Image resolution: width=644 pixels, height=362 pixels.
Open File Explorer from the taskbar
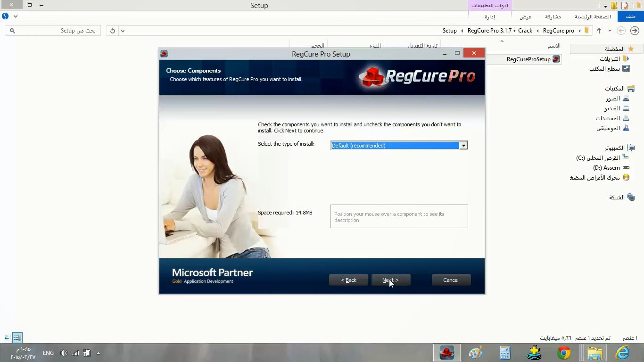point(595,353)
